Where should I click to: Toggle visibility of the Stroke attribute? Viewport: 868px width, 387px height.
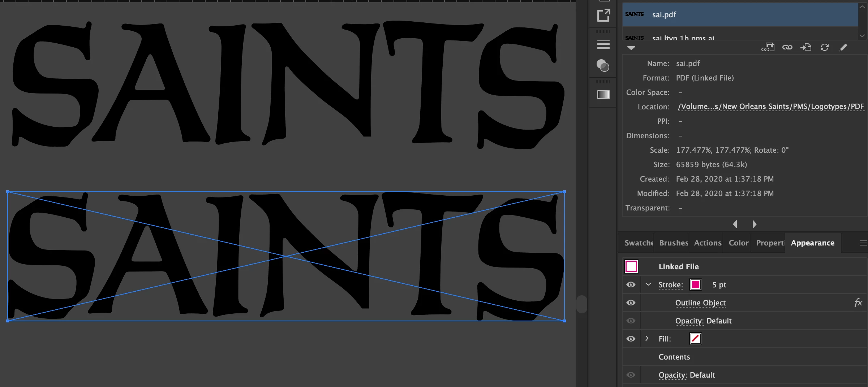click(631, 284)
